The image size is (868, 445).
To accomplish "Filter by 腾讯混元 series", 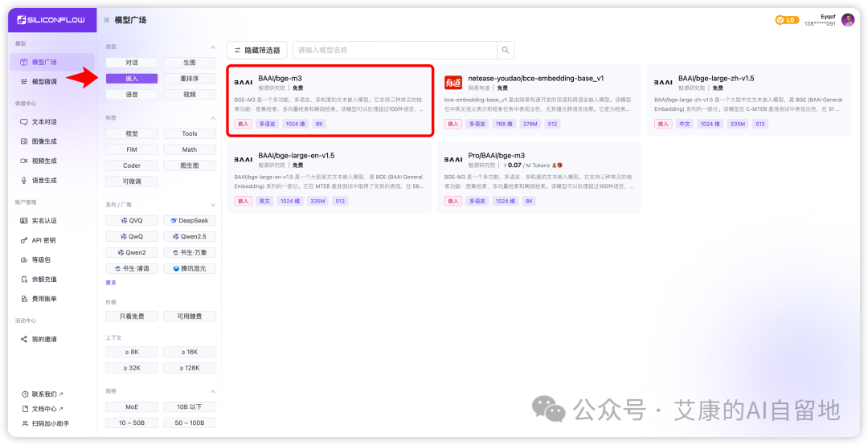I will pyautogui.click(x=190, y=268).
